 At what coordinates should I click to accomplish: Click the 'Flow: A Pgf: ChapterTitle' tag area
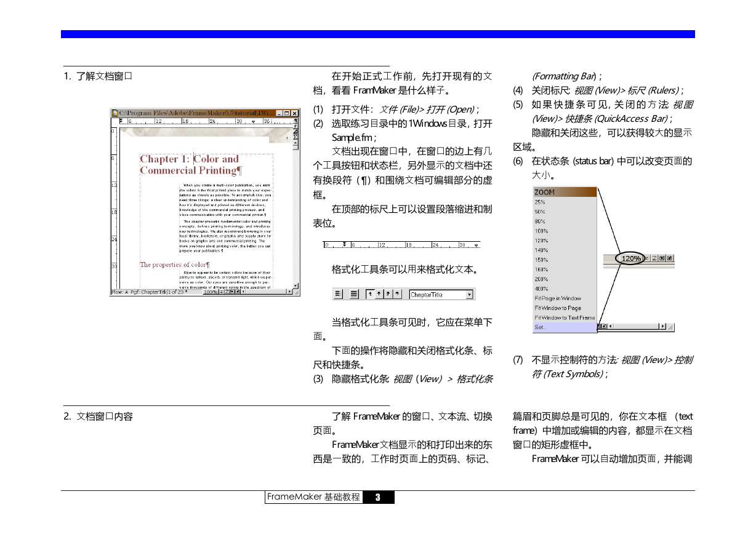click(139, 292)
